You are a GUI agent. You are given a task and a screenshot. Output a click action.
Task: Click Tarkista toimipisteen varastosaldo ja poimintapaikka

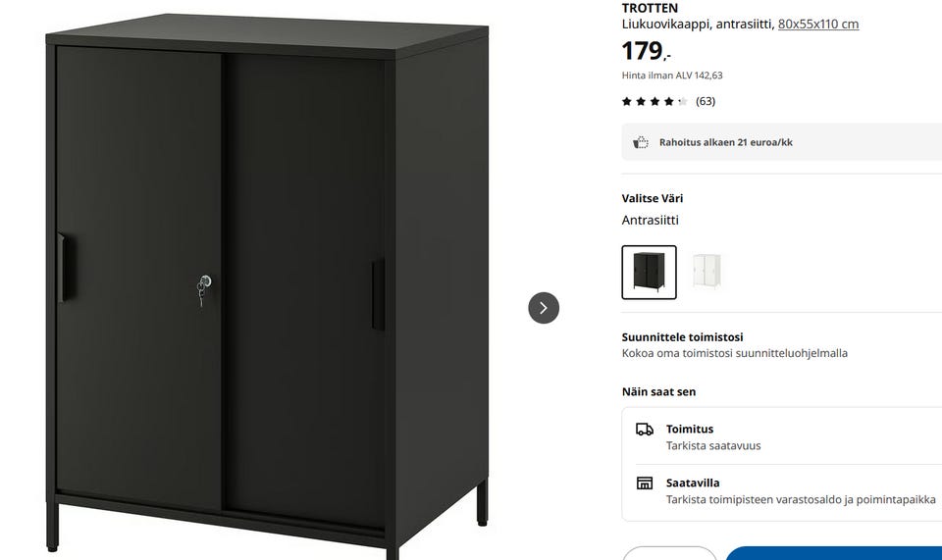coord(801,499)
